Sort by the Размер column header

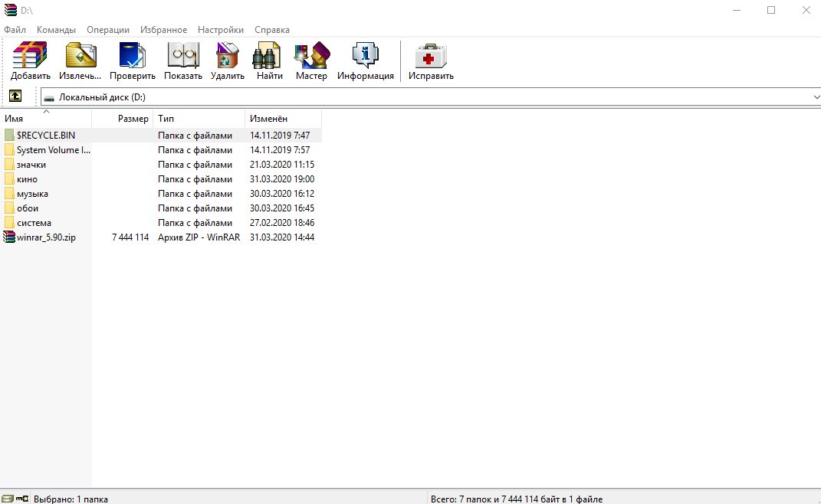pyautogui.click(x=123, y=118)
